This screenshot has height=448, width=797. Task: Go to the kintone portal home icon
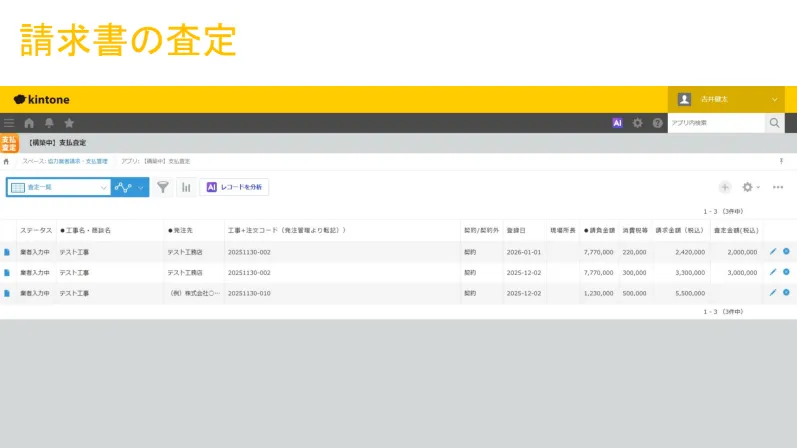coord(29,123)
